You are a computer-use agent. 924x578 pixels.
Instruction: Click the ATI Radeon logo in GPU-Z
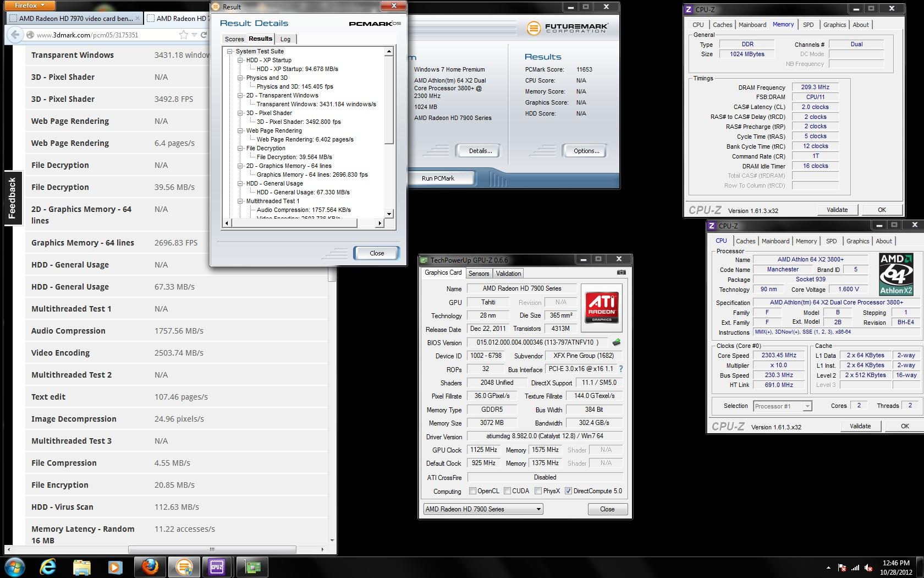click(601, 307)
